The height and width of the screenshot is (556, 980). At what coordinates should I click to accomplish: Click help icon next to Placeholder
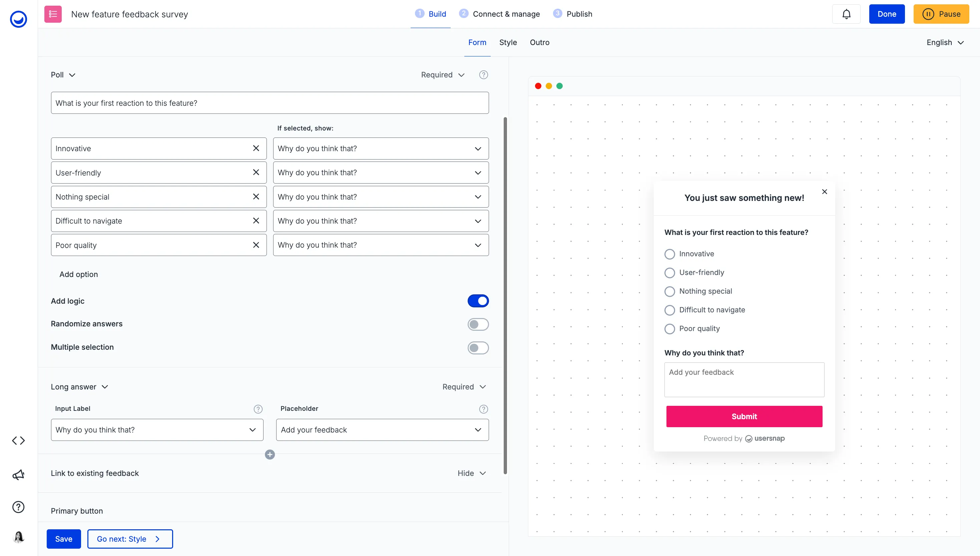click(x=483, y=409)
